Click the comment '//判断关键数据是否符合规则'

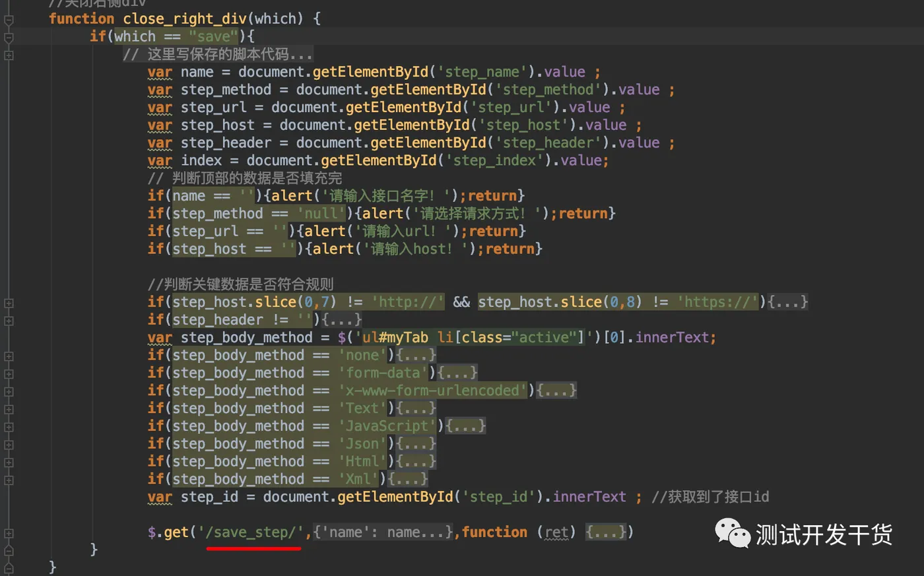pos(241,284)
